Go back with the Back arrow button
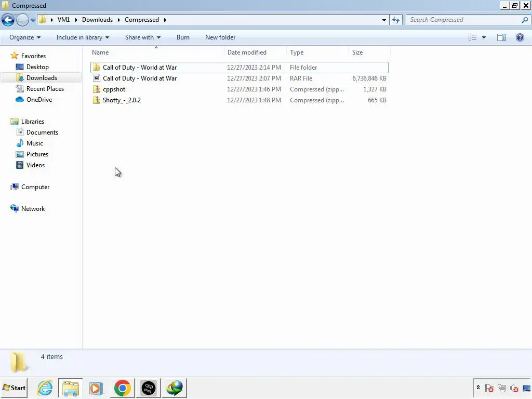532x399 pixels. 8,20
